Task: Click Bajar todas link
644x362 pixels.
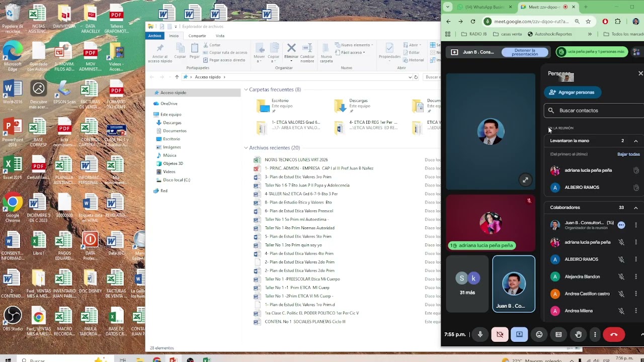Action: coord(628,154)
